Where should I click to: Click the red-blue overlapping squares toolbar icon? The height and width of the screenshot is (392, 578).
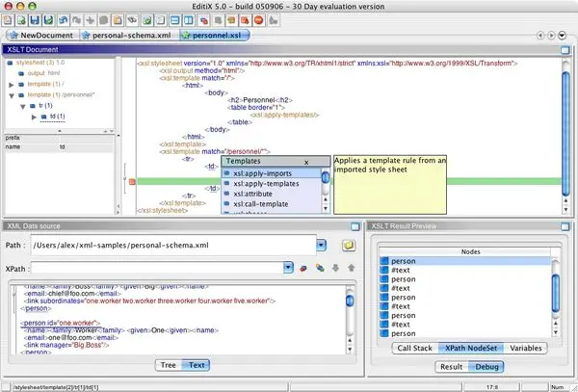tap(204, 20)
